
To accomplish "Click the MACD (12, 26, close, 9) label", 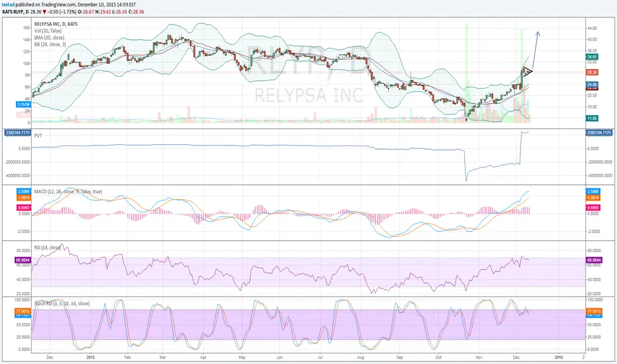I will tap(68, 192).
